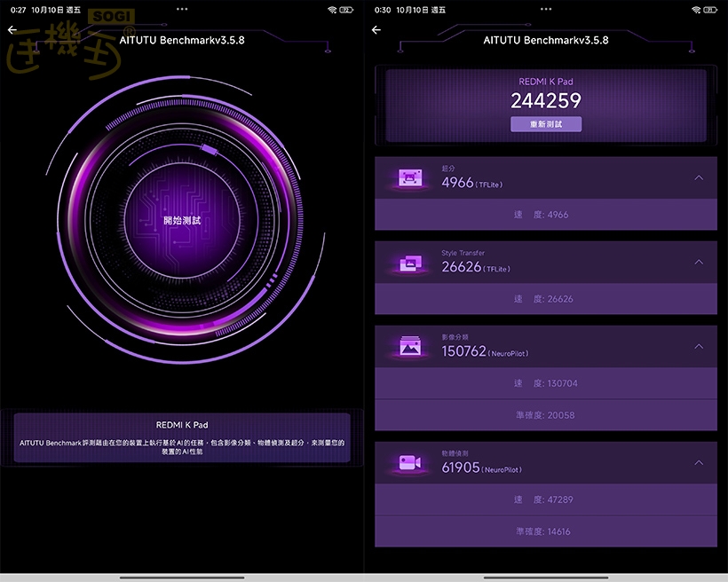Click the three-dot menu atop the left screen
This screenshot has height=582, width=728.
(182, 9)
